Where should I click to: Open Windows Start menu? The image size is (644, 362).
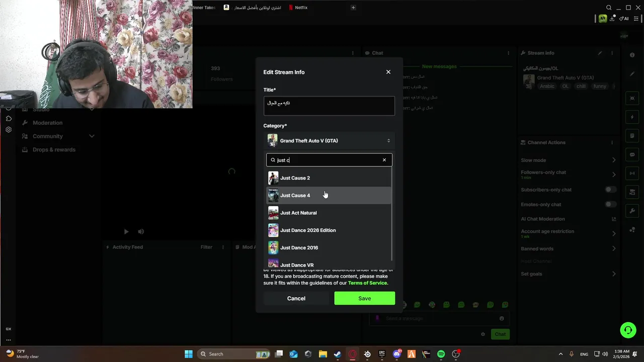tap(189, 354)
